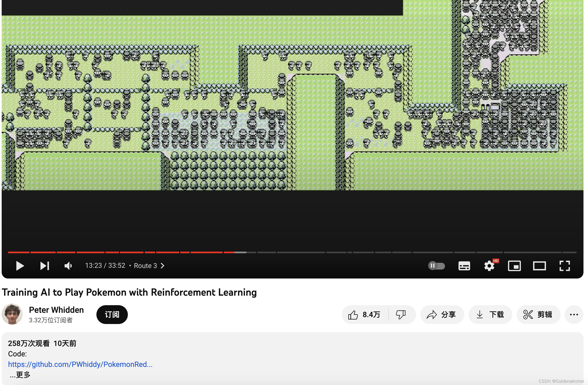Viewport: 588px width, 385px height.
Task: Expand description with ...更多
Action: [x=20, y=375]
